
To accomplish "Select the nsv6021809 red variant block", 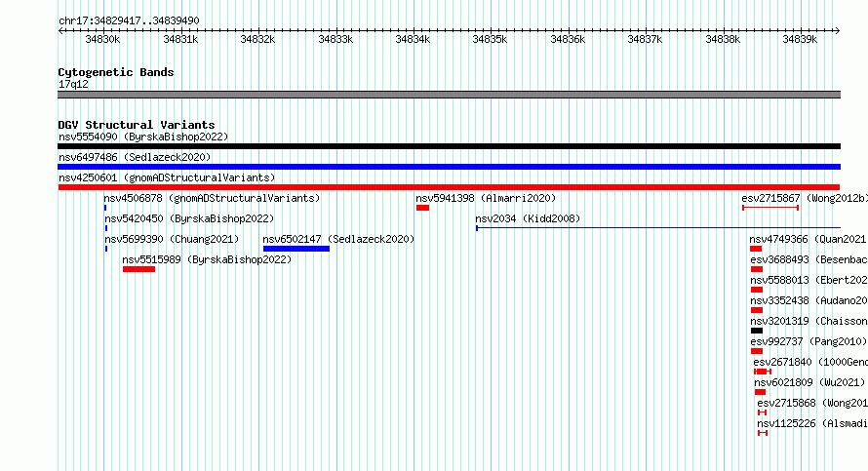I will (760, 392).
